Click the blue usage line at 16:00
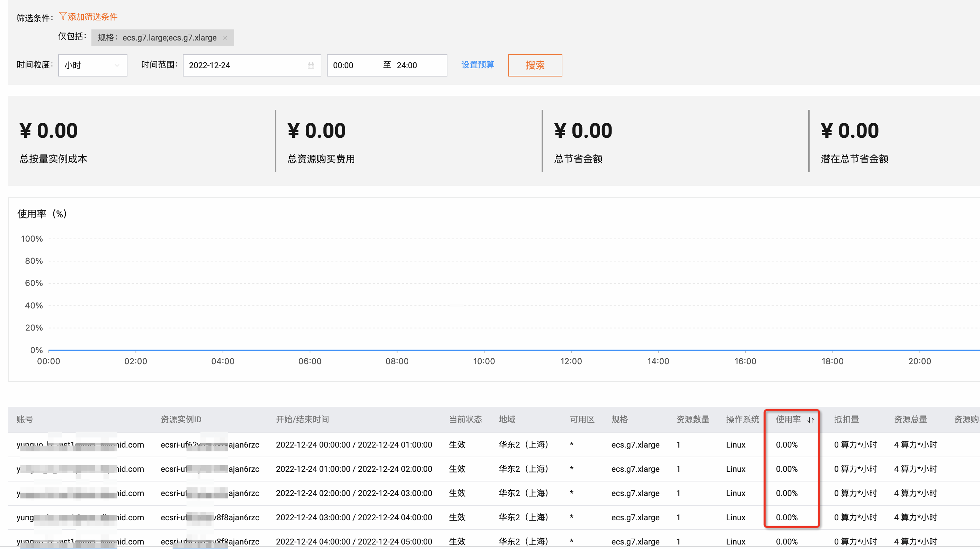The image size is (980, 549). coord(745,350)
